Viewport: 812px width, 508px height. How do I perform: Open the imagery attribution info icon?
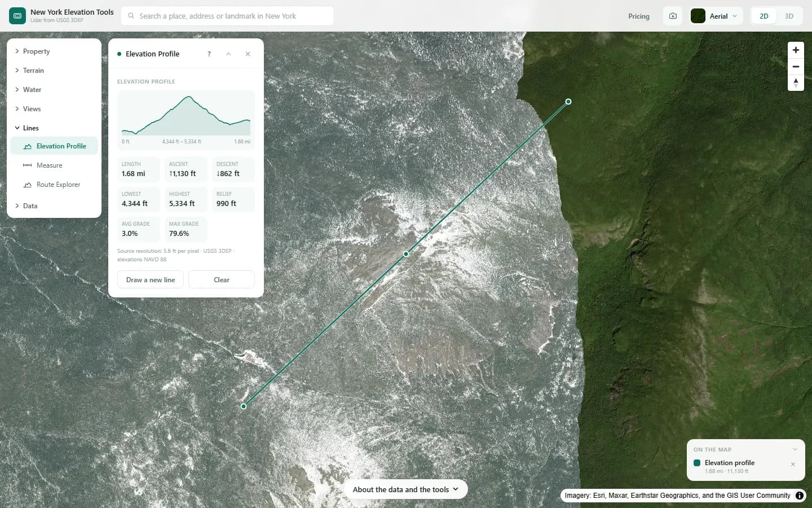800,496
